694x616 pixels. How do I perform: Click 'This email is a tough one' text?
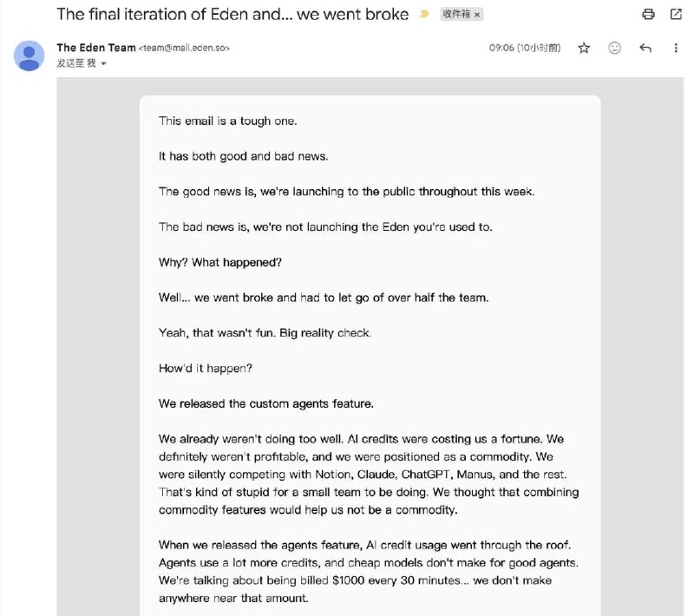pos(227,121)
